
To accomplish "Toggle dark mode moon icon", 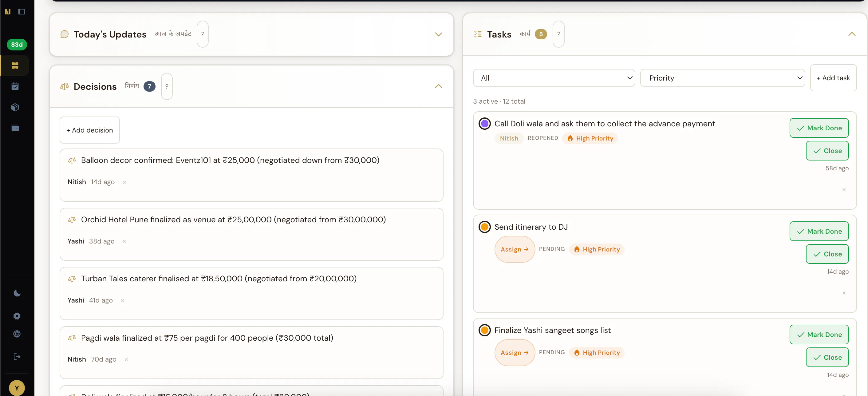I will (17, 293).
